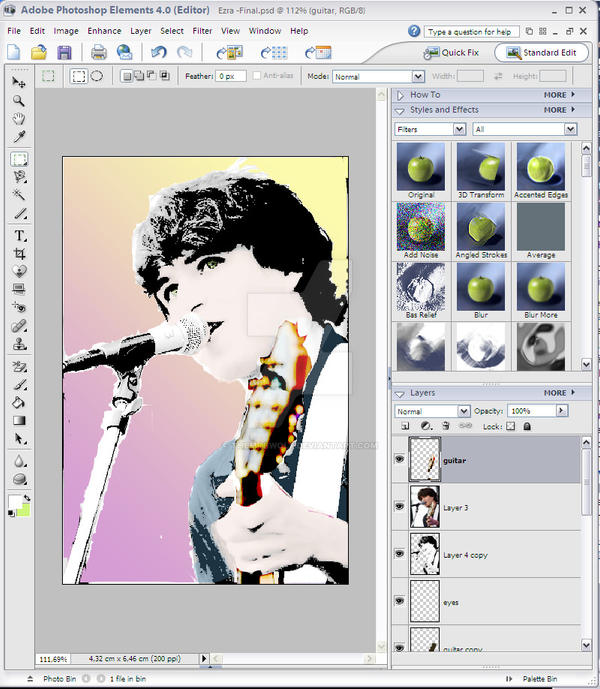
Task: Click MORE in Styles and Effects
Action: click(559, 110)
